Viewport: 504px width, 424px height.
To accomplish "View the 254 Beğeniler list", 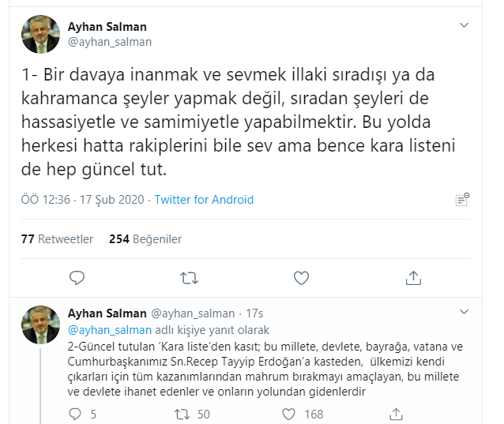I will pyautogui.click(x=145, y=238).
